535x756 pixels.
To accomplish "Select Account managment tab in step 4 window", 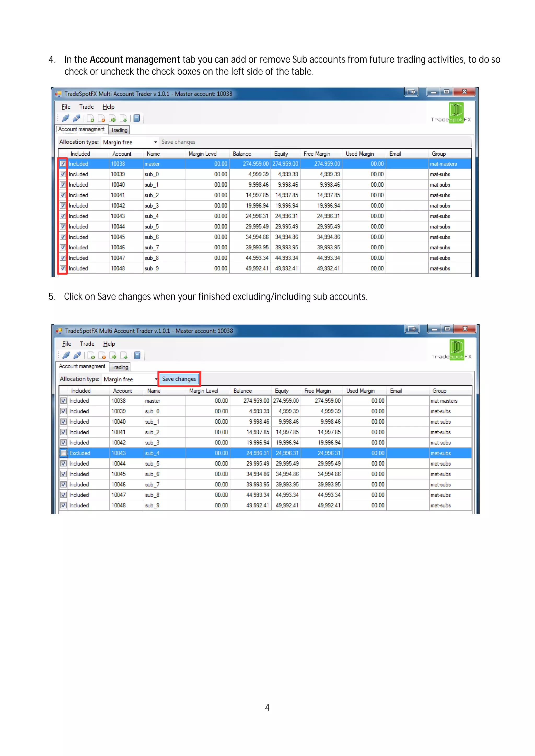I will coord(81,130).
